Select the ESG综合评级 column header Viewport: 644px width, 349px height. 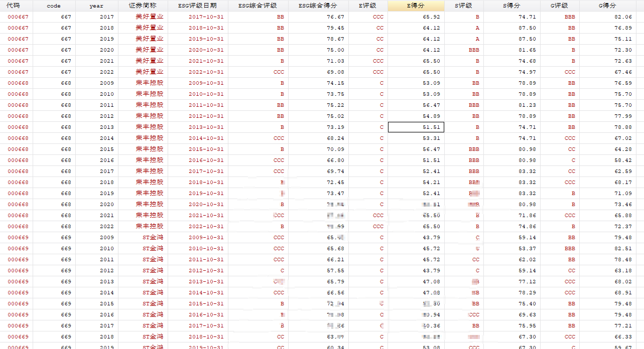tap(258, 6)
